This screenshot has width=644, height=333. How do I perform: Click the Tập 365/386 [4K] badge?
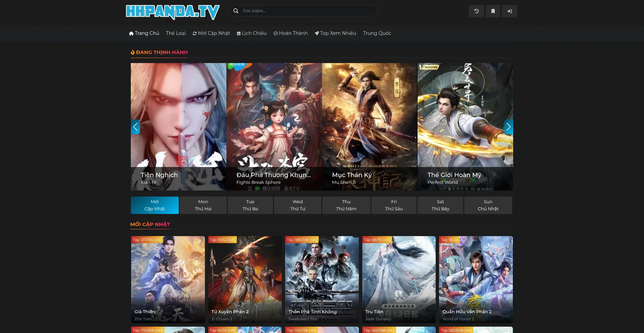(x=379, y=330)
